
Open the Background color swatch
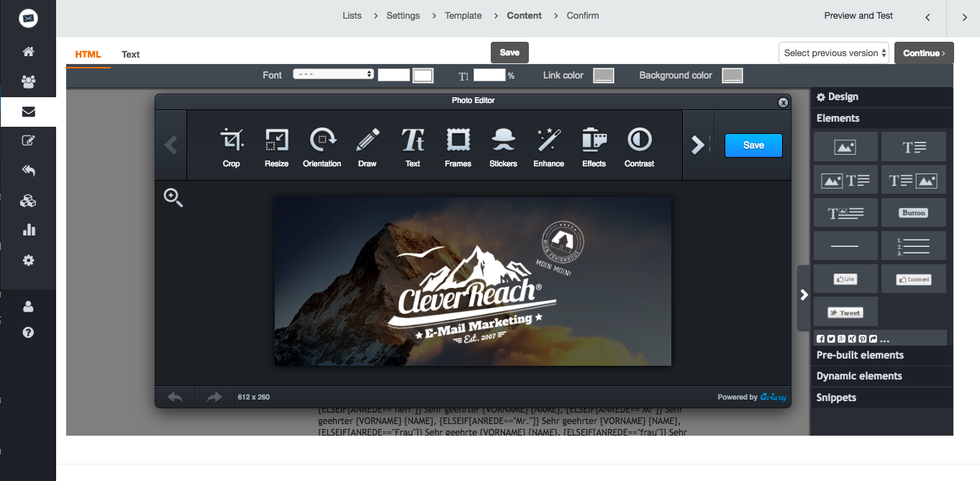pos(732,76)
